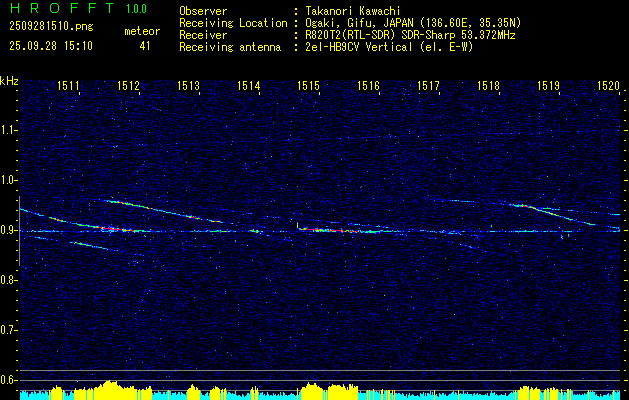Click the Ogaki, Gifu, JAPAN location text
629x400 pixels.
click(413, 23)
